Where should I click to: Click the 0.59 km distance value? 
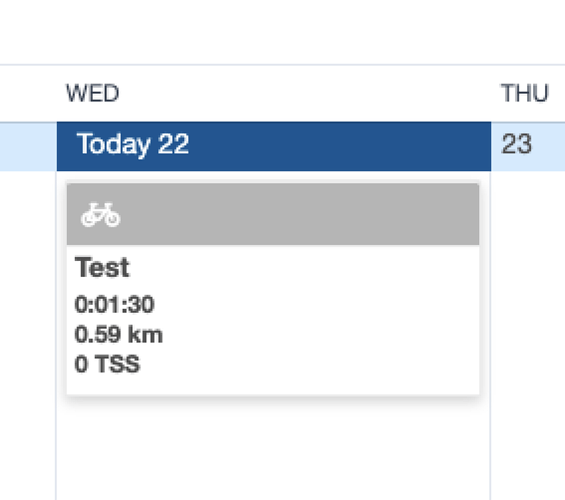119,334
